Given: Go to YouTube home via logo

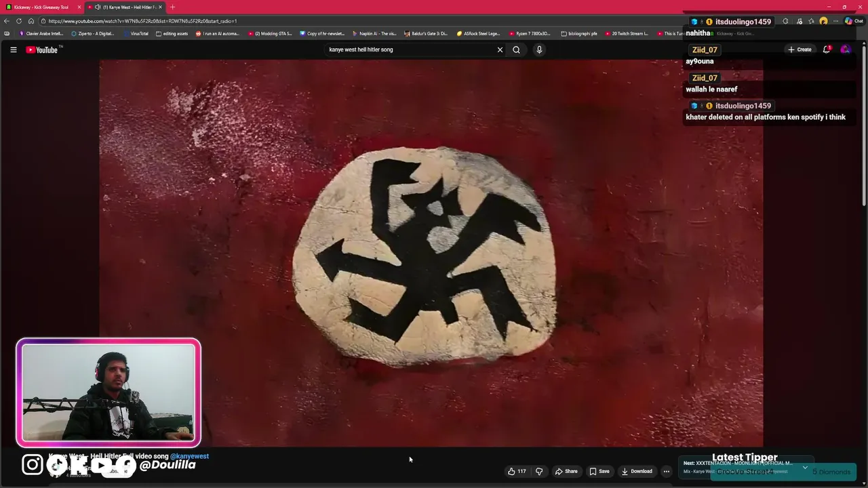Looking at the screenshot, I should (x=42, y=49).
